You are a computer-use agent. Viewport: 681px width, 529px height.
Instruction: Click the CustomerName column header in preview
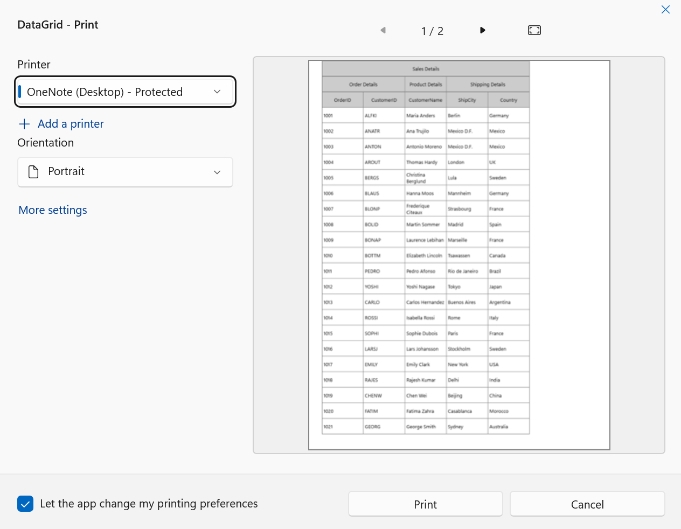click(426, 100)
